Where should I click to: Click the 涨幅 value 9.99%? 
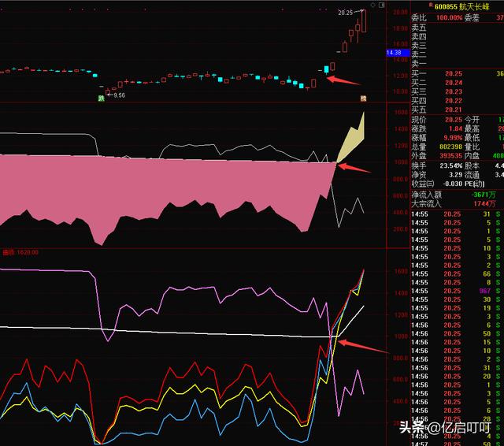click(453, 138)
